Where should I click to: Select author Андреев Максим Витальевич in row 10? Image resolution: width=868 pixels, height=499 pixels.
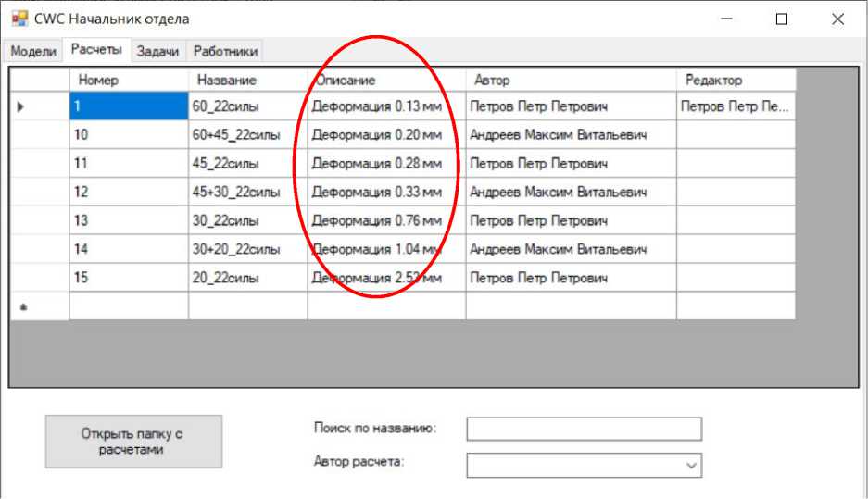coord(571,134)
